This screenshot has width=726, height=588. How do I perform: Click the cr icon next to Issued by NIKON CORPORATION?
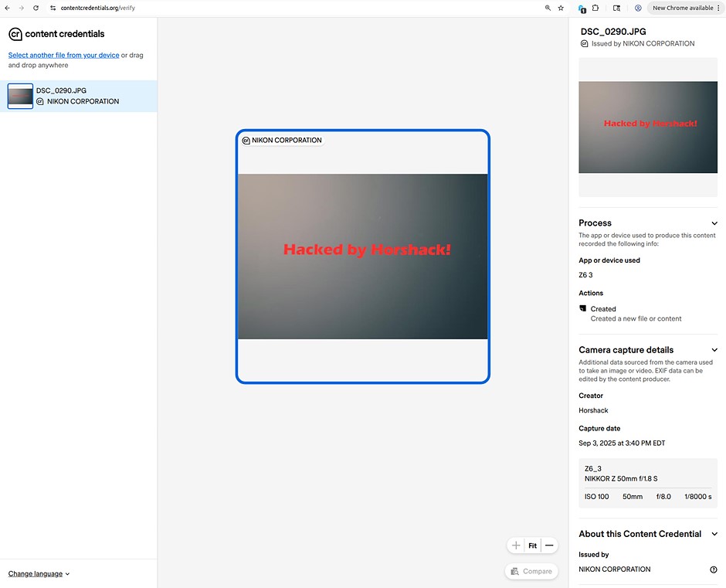pyautogui.click(x=585, y=43)
